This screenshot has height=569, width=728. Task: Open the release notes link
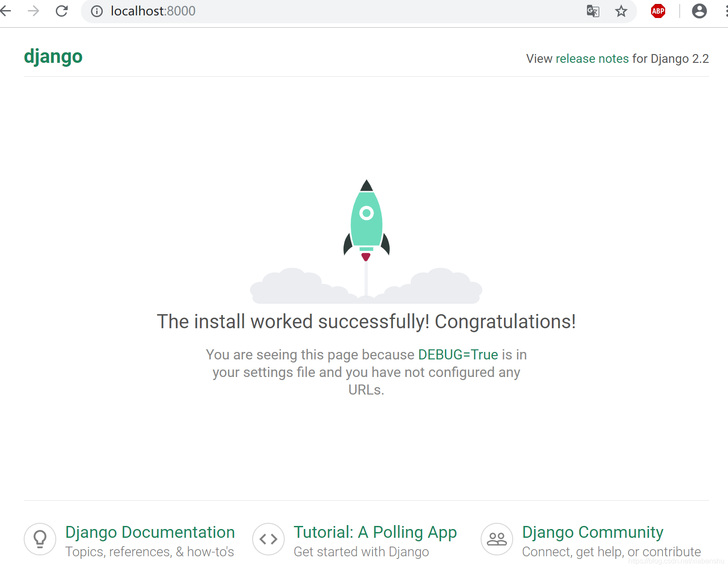[592, 58]
